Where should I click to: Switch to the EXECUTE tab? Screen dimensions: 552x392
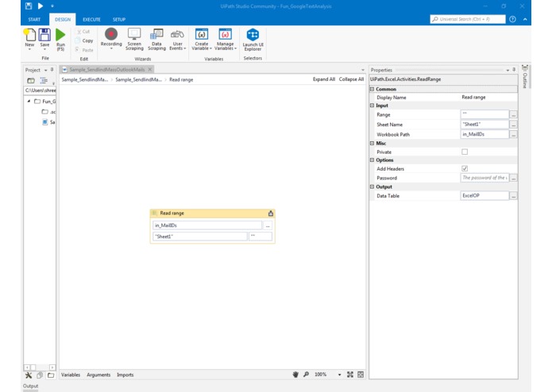pyautogui.click(x=91, y=19)
